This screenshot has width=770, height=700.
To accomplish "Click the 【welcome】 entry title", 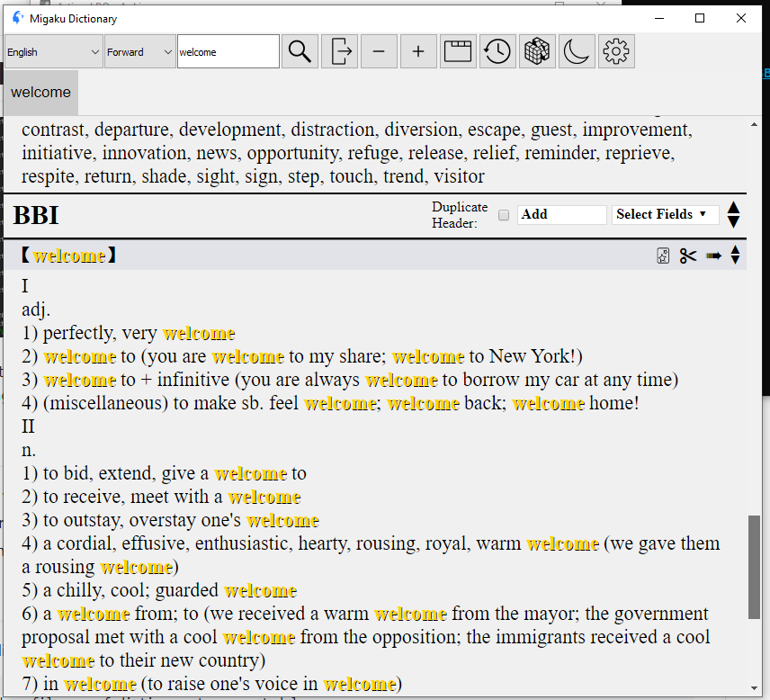I will click(68, 256).
